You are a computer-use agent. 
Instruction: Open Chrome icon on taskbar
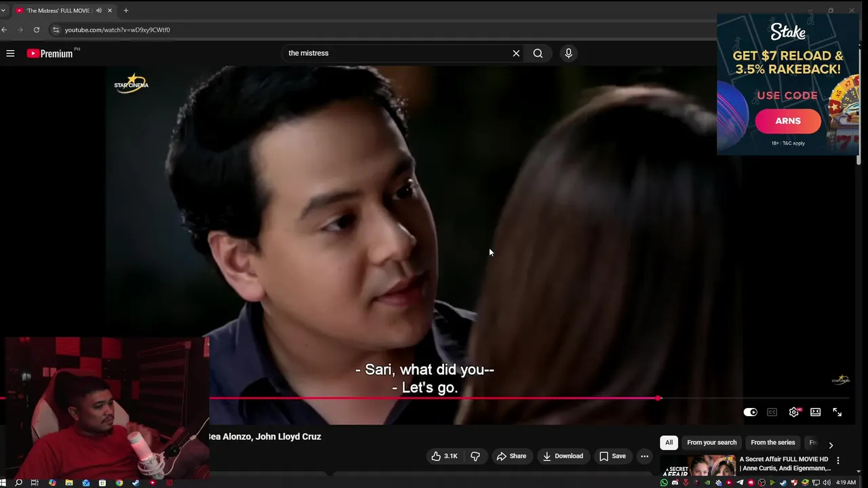pos(119,483)
